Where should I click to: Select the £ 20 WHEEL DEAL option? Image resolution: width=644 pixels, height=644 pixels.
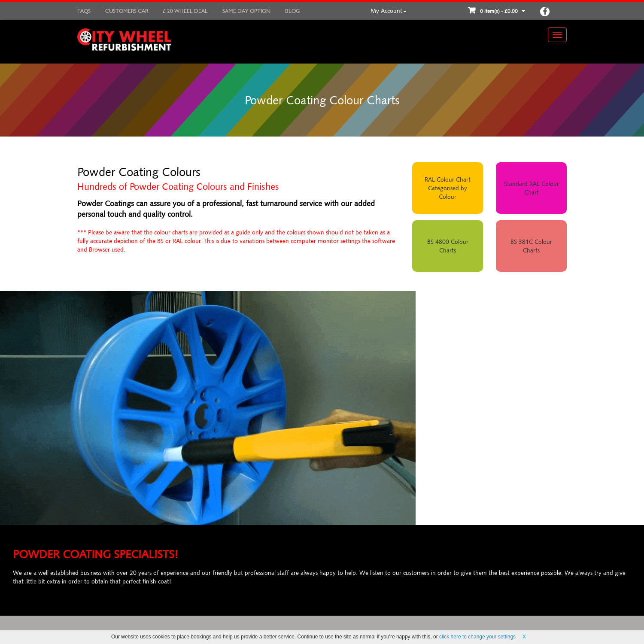point(185,11)
